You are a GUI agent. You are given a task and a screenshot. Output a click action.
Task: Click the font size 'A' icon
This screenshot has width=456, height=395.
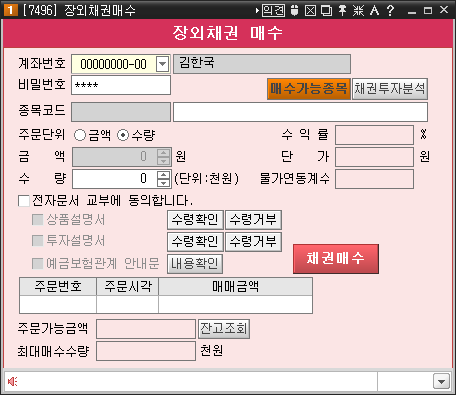374,10
